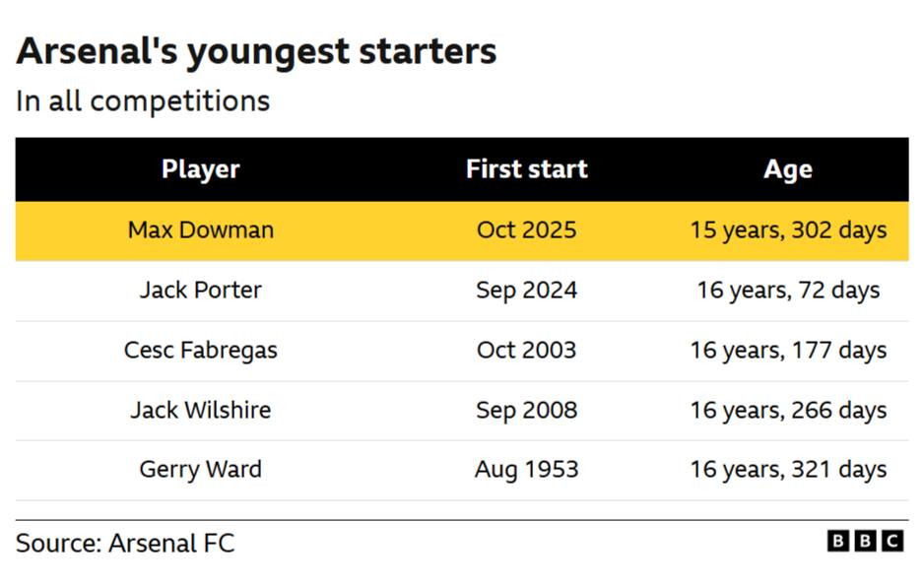The width and height of the screenshot is (924, 585).
Task: Select the Jack Wilshire name cell
Action: (x=201, y=410)
